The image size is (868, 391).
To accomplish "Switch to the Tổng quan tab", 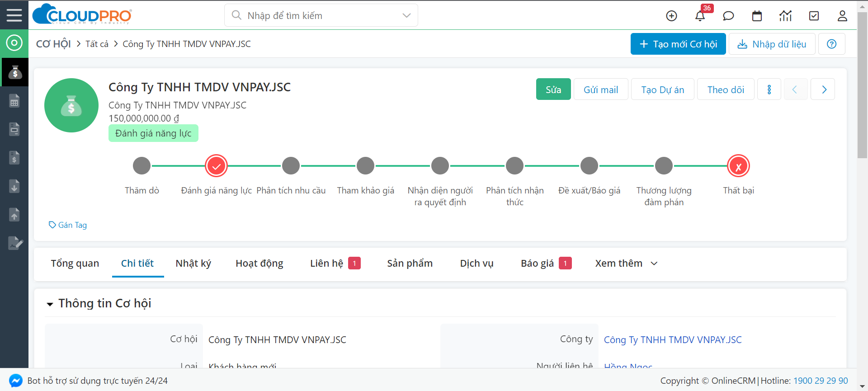I will click(x=75, y=263).
